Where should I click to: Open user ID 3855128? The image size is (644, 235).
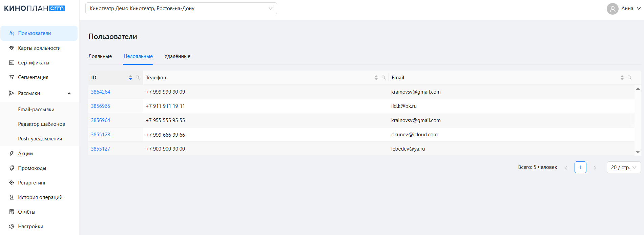pos(101,135)
